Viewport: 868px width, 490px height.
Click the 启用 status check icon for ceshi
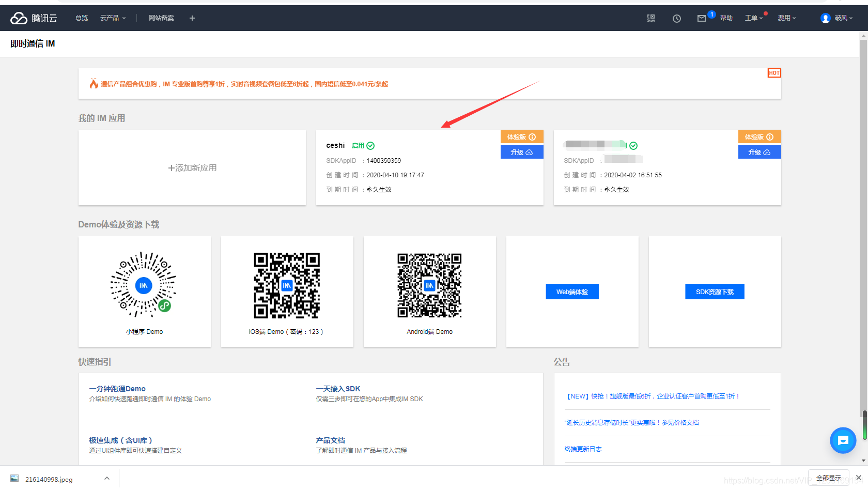coord(370,146)
